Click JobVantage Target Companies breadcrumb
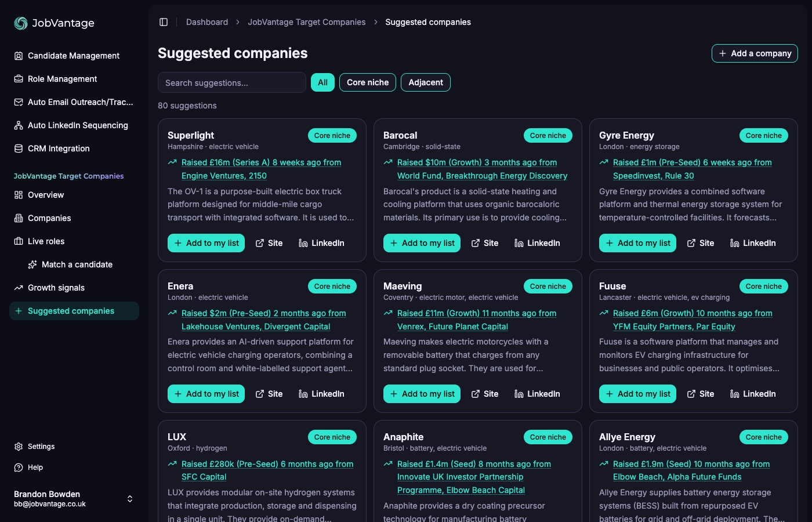 307,22
